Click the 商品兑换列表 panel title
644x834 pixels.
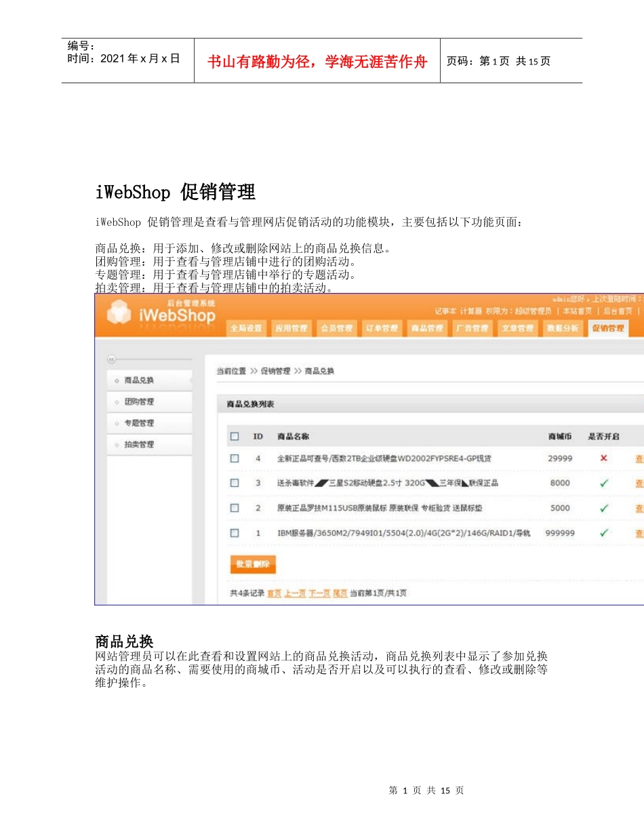250,404
